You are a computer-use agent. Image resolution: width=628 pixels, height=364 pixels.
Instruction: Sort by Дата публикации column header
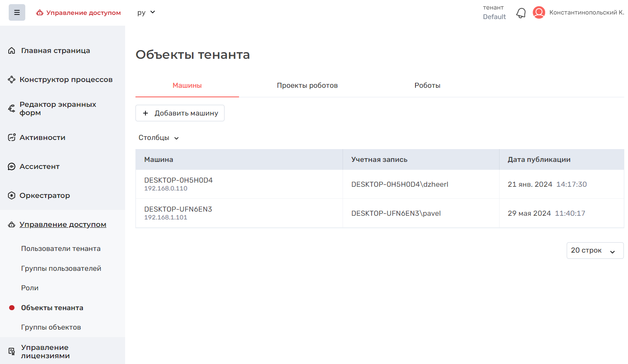click(x=539, y=159)
